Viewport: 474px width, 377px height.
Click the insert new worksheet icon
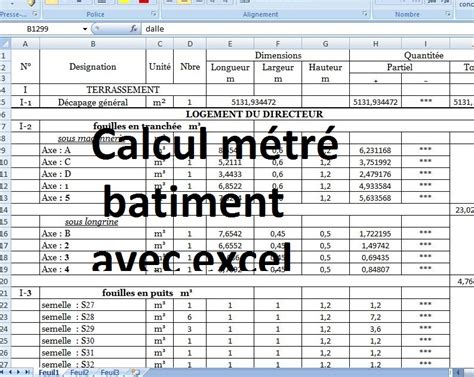coord(135,372)
